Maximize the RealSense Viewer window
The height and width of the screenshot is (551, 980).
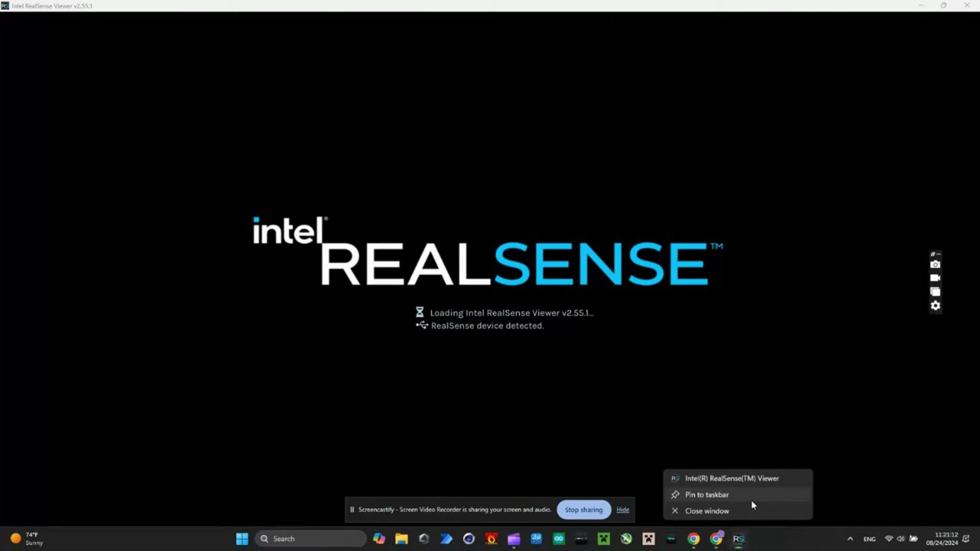(x=944, y=5)
